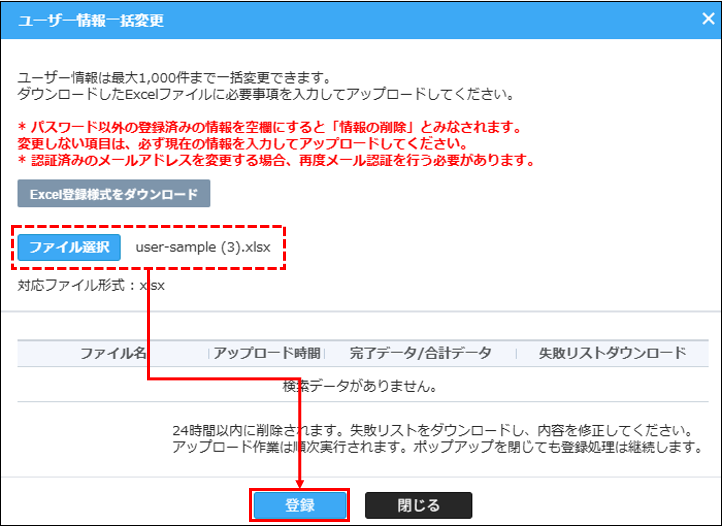Image resolution: width=722 pixels, height=526 pixels.
Task: Click the アップロード作業は順次実行されます note
Action: click(x=435, y=445)
